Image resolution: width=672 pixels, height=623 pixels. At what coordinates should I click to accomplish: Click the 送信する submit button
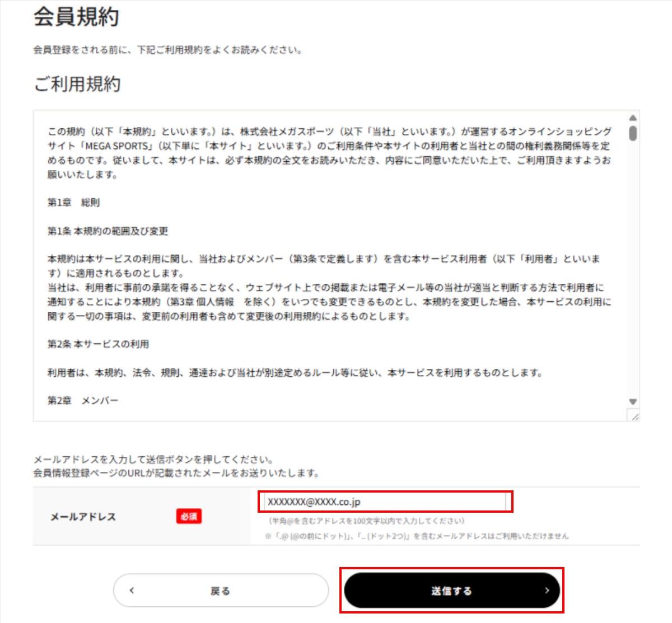(451, 591)
